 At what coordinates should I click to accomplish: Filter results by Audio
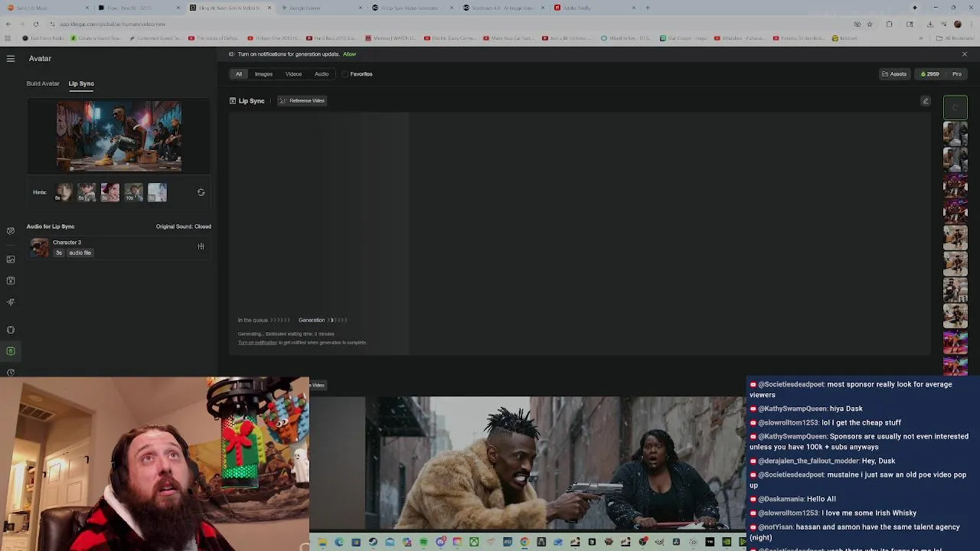(322, 74)
